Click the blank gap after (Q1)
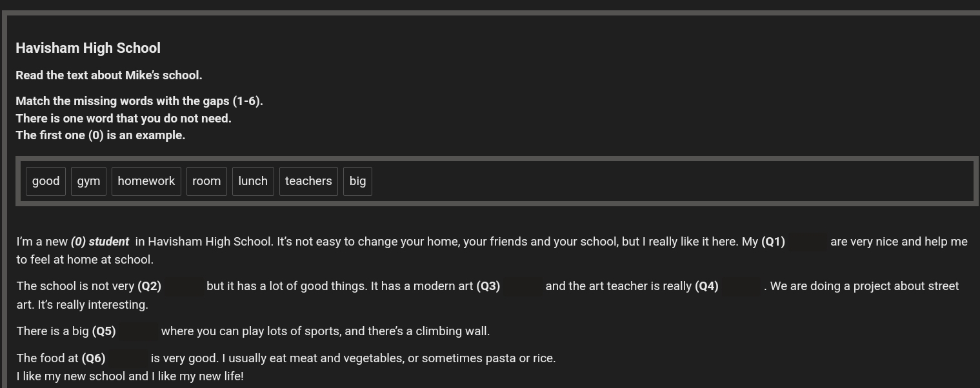This screenshot has height=388, width=980. [x=807, y=242]
